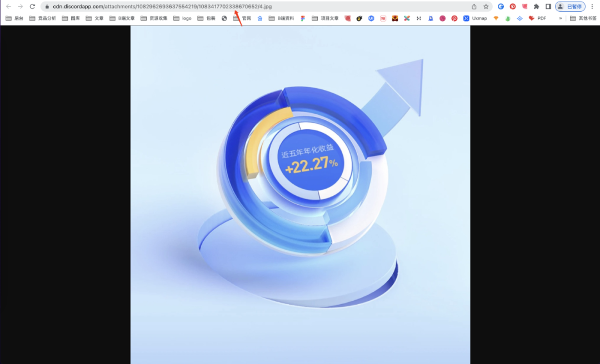The image size is (600, 364).
Task: Open the Pinterest bookmark in bookmarks bar
Action: click(x=454, y=18)
